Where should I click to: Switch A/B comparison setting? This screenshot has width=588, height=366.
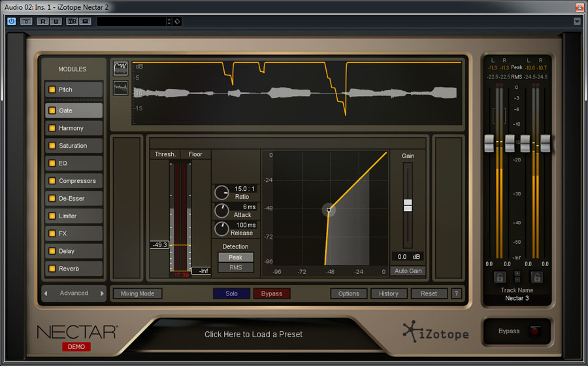(x=71, y=21)
